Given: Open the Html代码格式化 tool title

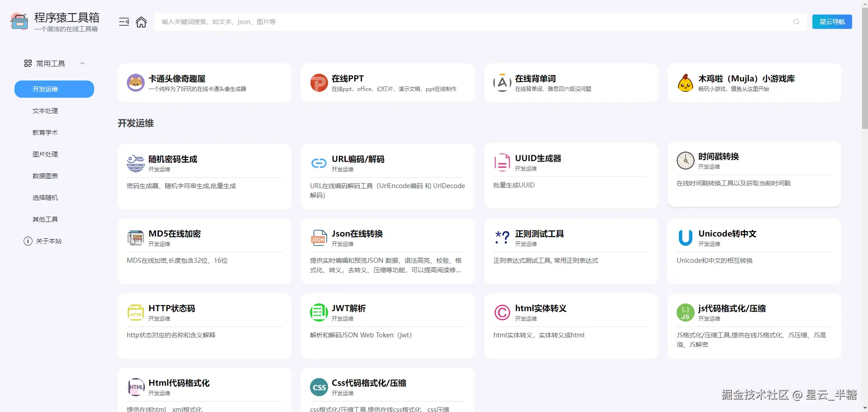Looking at the screenshot, I should point(179,383).
